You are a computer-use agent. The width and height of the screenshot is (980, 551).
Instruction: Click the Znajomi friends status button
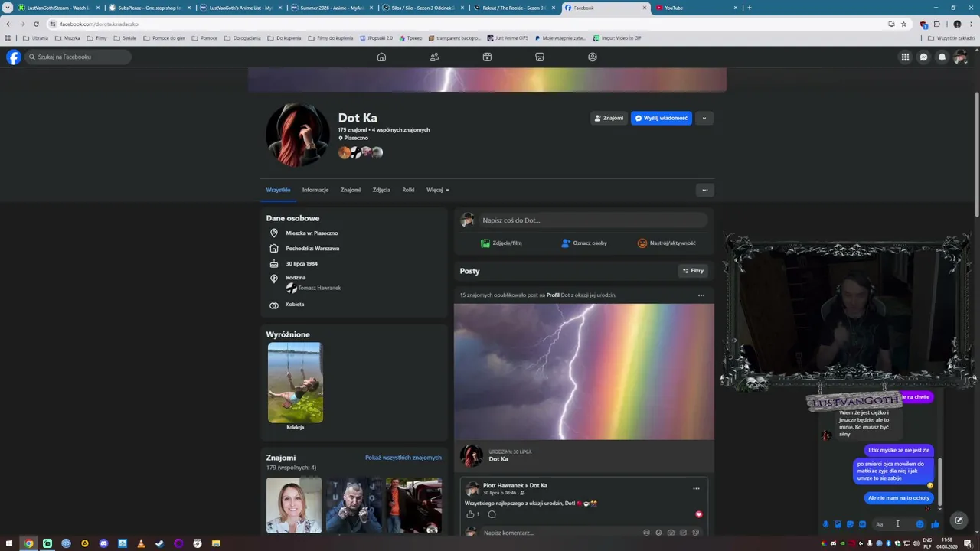point(609,118)
